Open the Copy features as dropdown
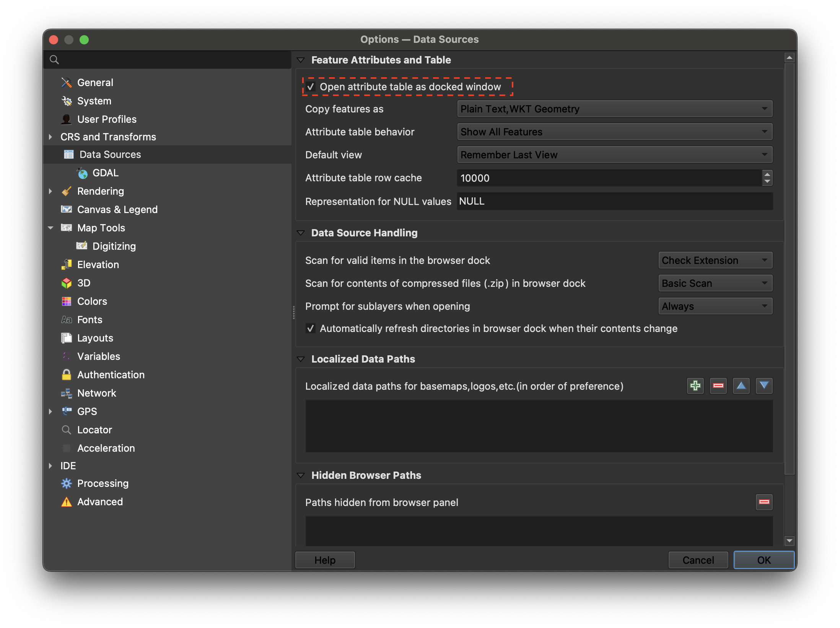840x628 pixels. [614, 109]
